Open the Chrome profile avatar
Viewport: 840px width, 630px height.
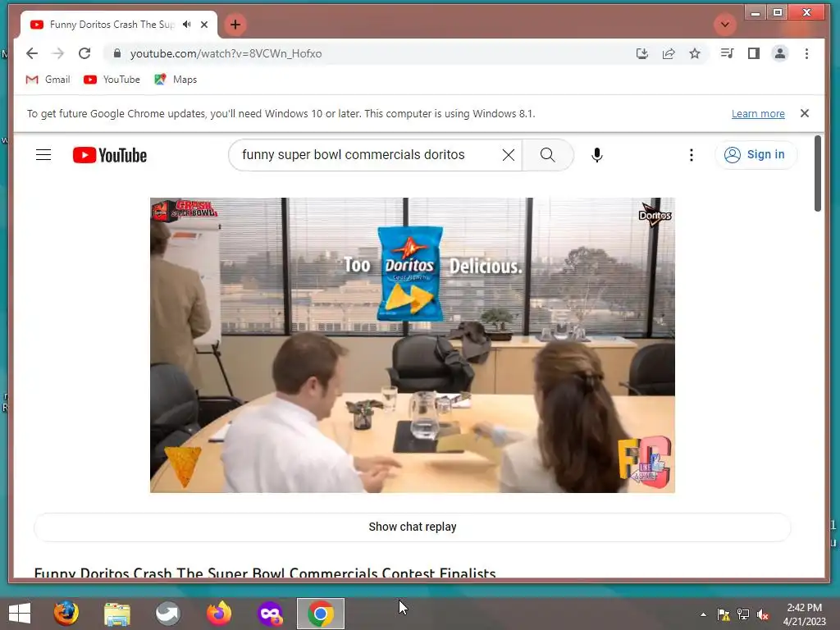[x=780, y=53]
